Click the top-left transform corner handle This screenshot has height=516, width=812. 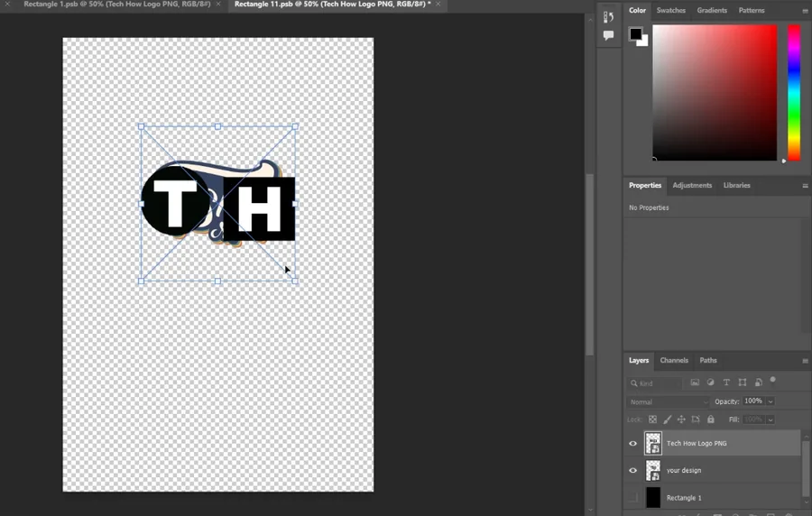tap(141, 126)
